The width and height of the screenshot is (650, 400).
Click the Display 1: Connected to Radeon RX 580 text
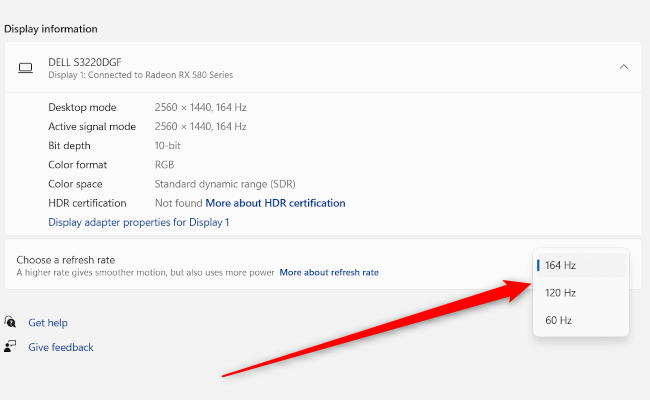point(141,75)
